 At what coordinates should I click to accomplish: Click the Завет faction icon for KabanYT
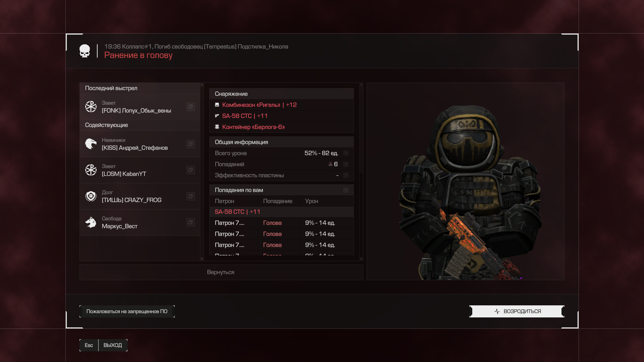[91, 170]
